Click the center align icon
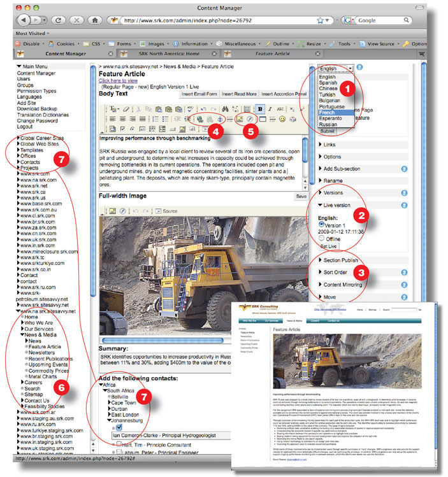 (122, 119)
